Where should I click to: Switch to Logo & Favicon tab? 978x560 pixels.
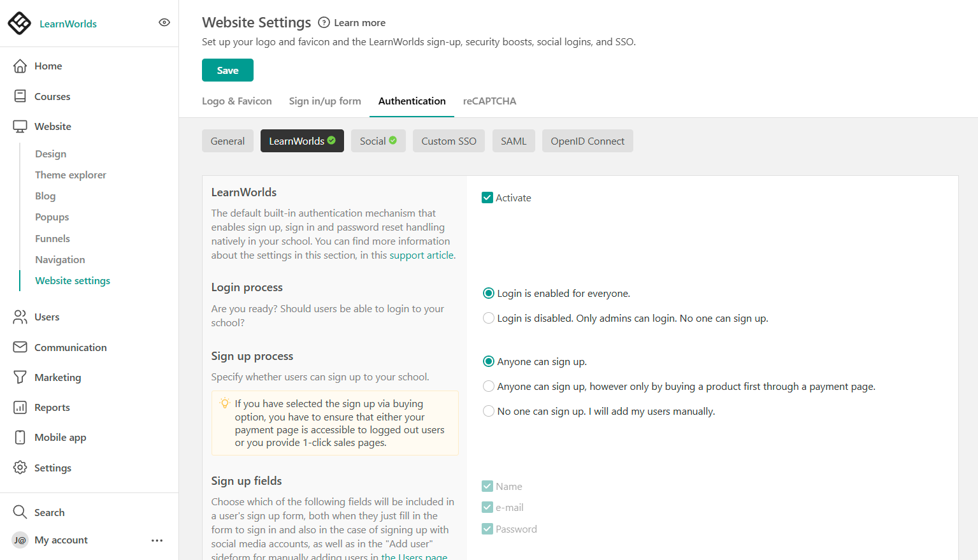coord(237,101)
